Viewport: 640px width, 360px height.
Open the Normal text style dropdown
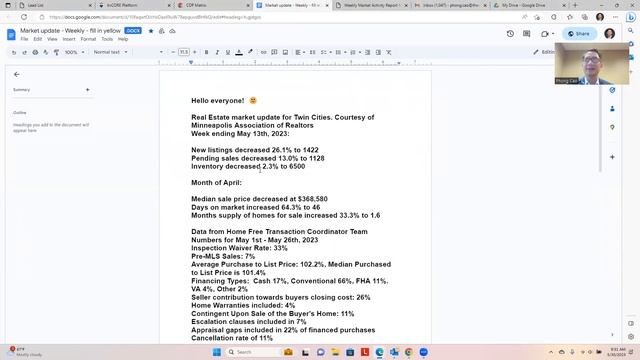pyautogui.click(x=111, y=52)
